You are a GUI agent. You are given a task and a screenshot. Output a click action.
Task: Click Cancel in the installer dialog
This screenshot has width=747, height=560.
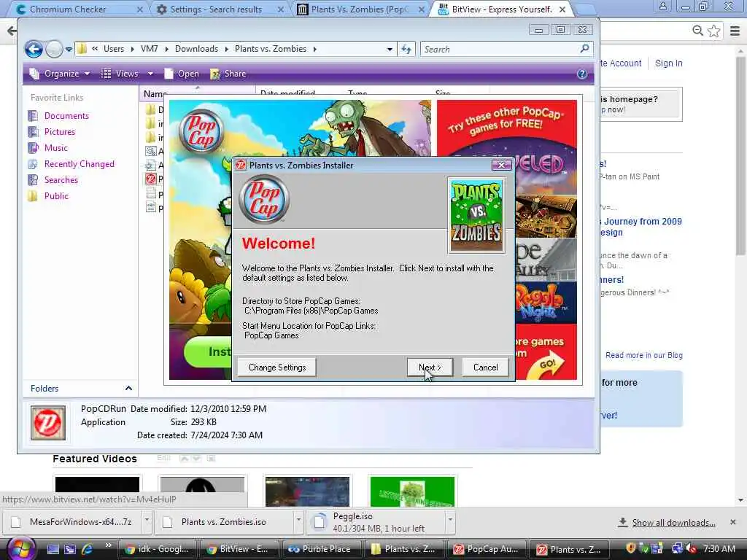(485, 367)
